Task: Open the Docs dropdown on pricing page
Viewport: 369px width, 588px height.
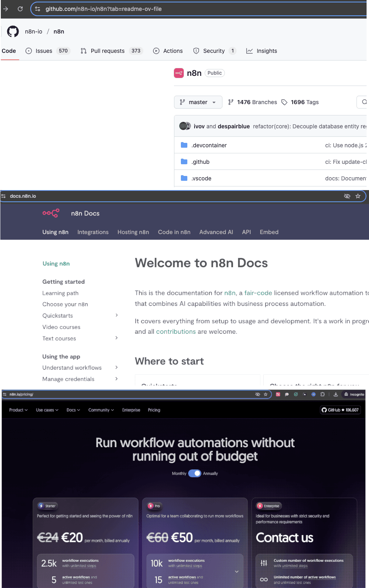Action: pyautogui.click(x=73, y=410)
